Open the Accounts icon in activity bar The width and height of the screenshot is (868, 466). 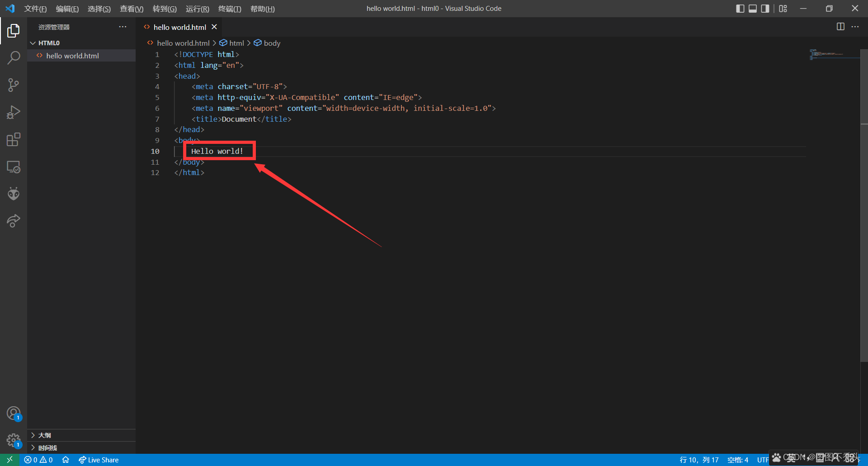pos(14,414)
